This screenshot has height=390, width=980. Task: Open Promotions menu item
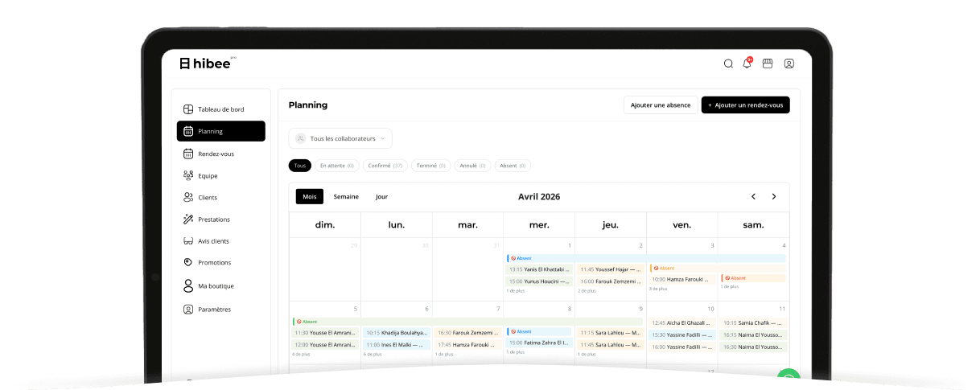(220, 262)
